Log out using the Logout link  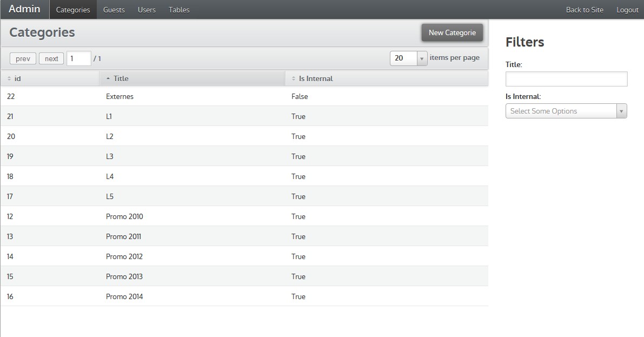(627, 10)
